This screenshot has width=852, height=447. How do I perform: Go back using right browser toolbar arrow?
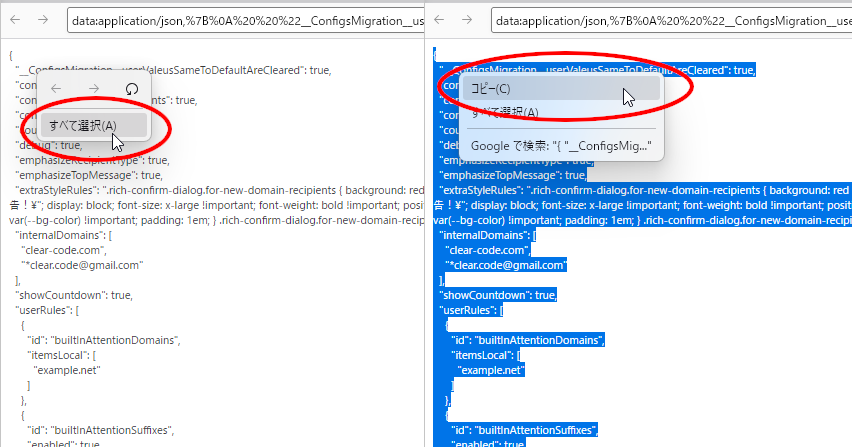point(441,19)
